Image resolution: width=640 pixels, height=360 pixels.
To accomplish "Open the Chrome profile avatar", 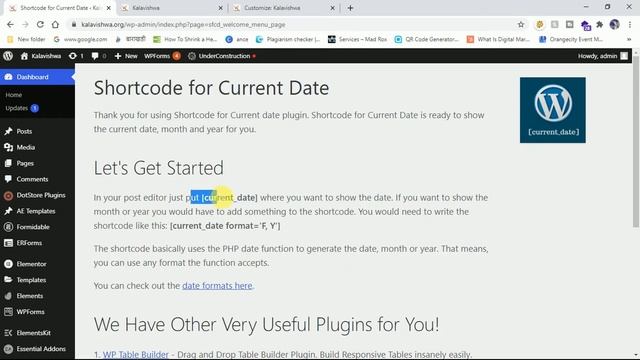I will 614,24.
